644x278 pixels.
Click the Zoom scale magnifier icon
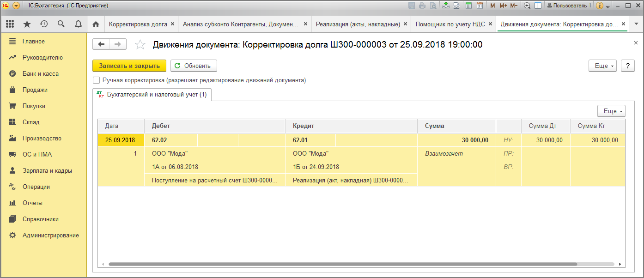click(527, 6)
